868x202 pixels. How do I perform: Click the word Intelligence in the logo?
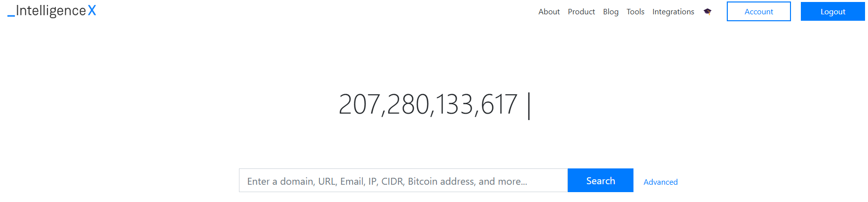coord(51,11)
